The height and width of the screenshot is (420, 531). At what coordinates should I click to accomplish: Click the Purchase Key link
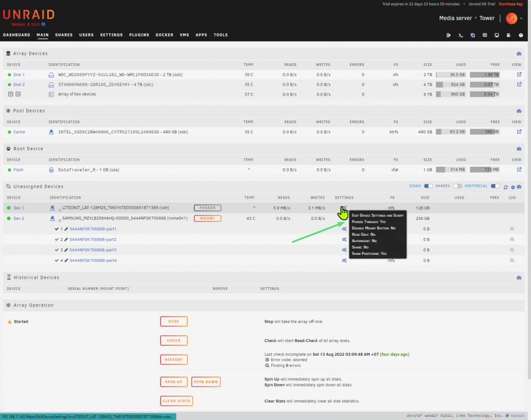point(511,4)
